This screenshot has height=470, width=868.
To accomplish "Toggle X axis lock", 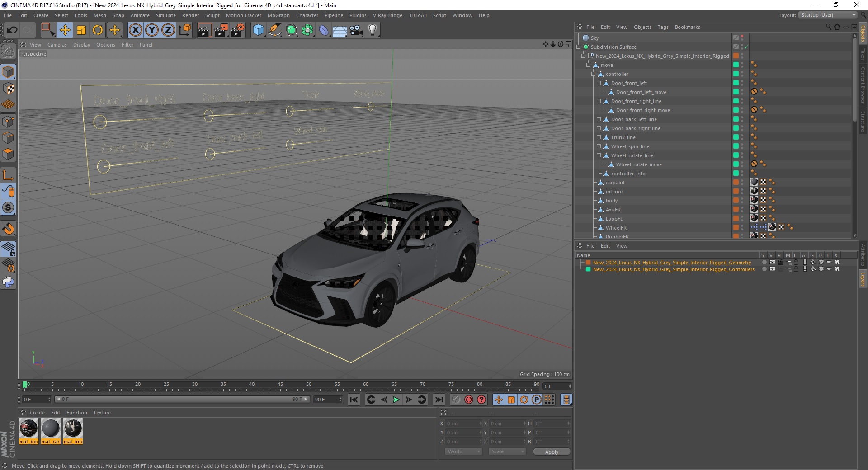I will click(x=135, y=30).
